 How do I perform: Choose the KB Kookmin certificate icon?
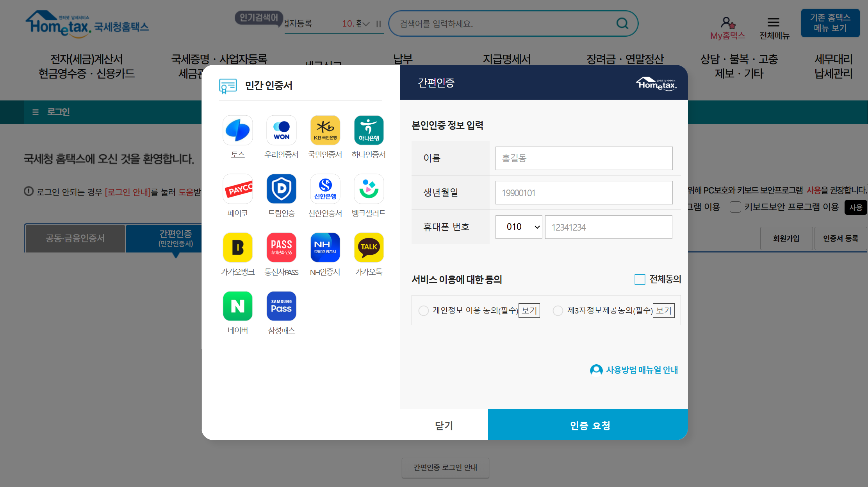coord(325,131)
